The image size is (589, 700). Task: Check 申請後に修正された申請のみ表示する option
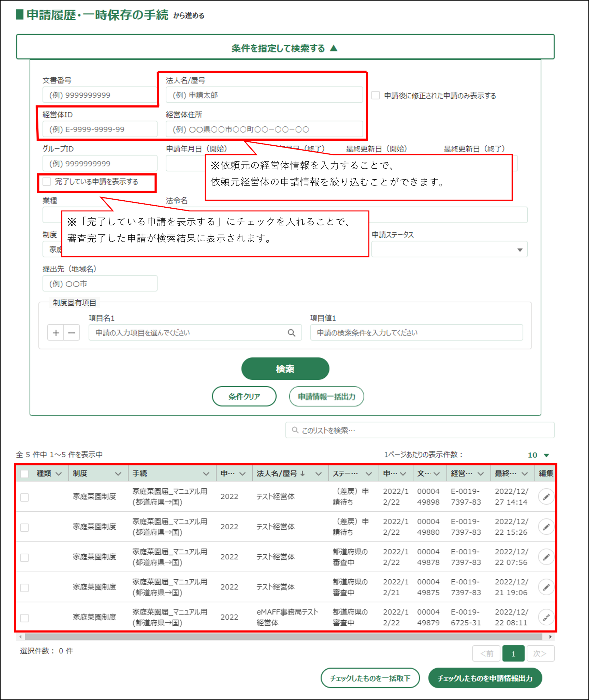(376, 96)
